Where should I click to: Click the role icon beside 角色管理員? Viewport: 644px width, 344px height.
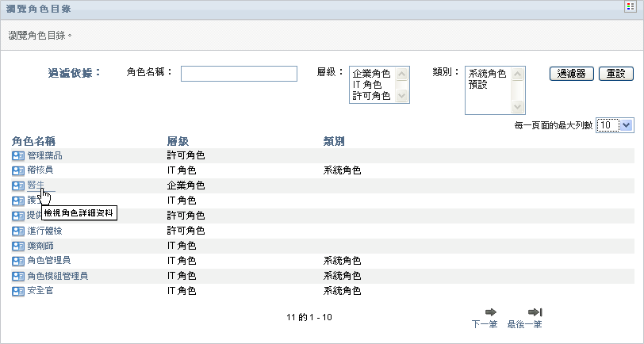pyautogui.click(x=18, y=261)
